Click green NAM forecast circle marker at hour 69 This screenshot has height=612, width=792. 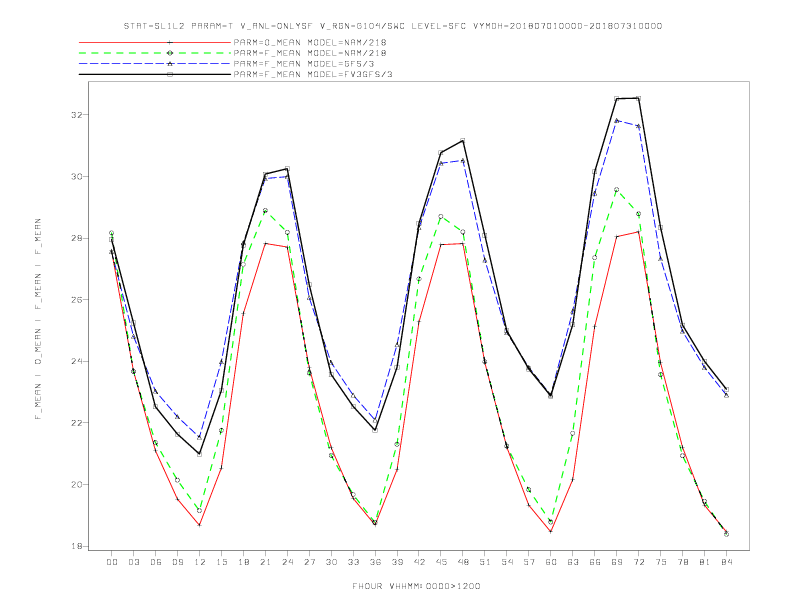coord(617,190)
